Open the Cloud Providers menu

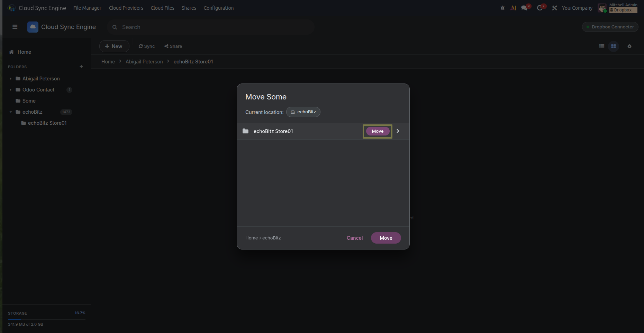click(x=126, y=8)
